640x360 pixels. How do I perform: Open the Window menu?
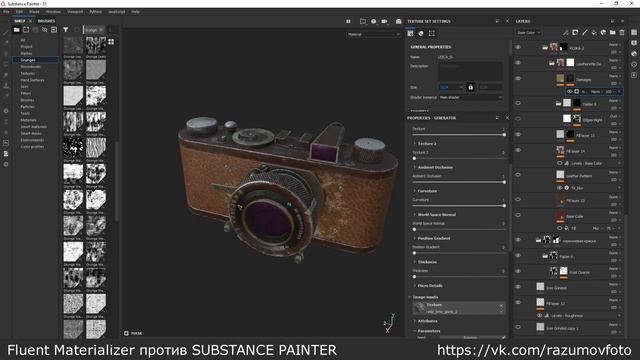point(53,12)
